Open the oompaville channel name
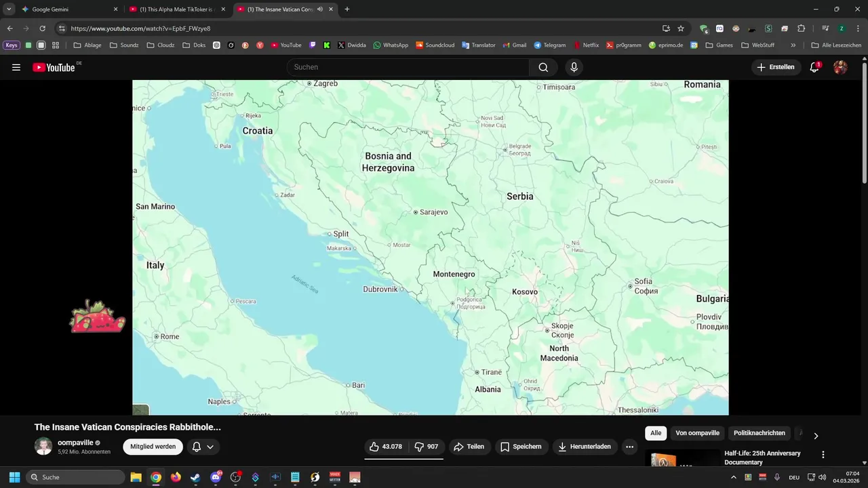Viewport: 868px width, 488px height. pyautogui.click(x=75, y=443)
